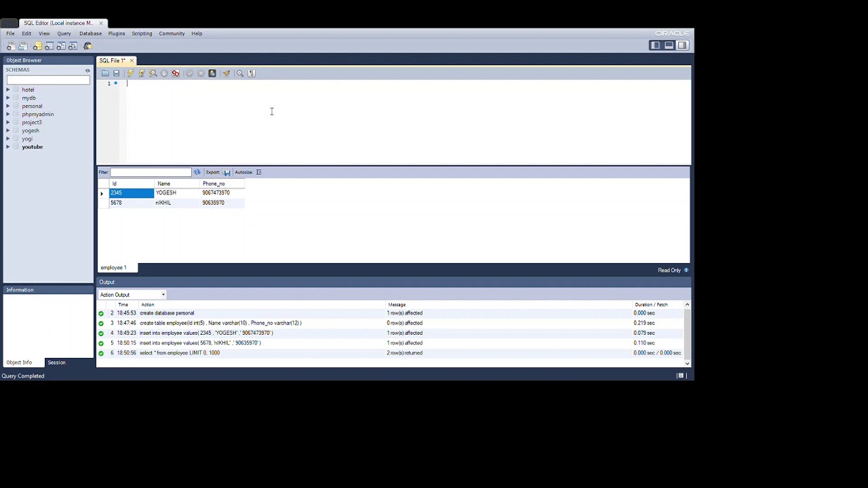Viewport: 868px width, 488px height.
Task: Select the 'create database personal' output row
Action: [390, 313]
